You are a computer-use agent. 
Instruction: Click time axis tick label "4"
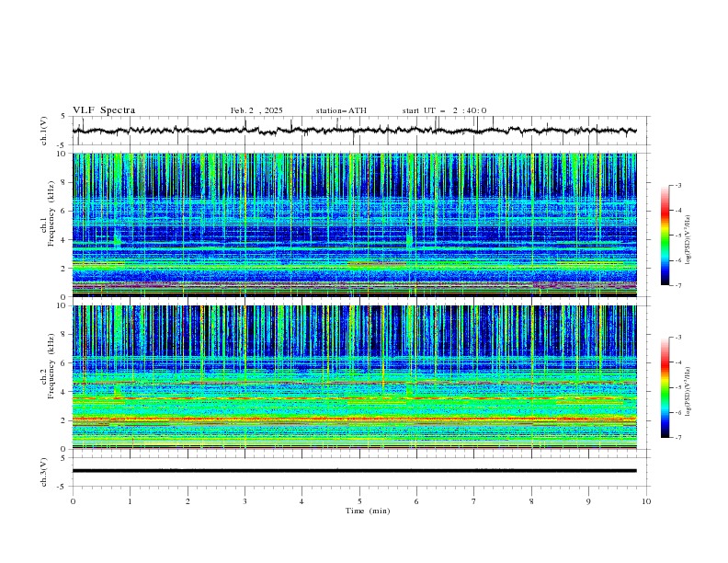[x=301, y=501]
